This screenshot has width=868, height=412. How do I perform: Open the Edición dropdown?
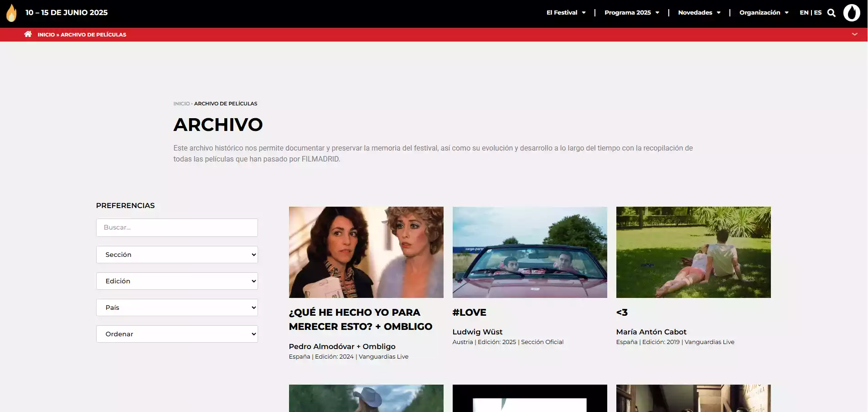177,281
